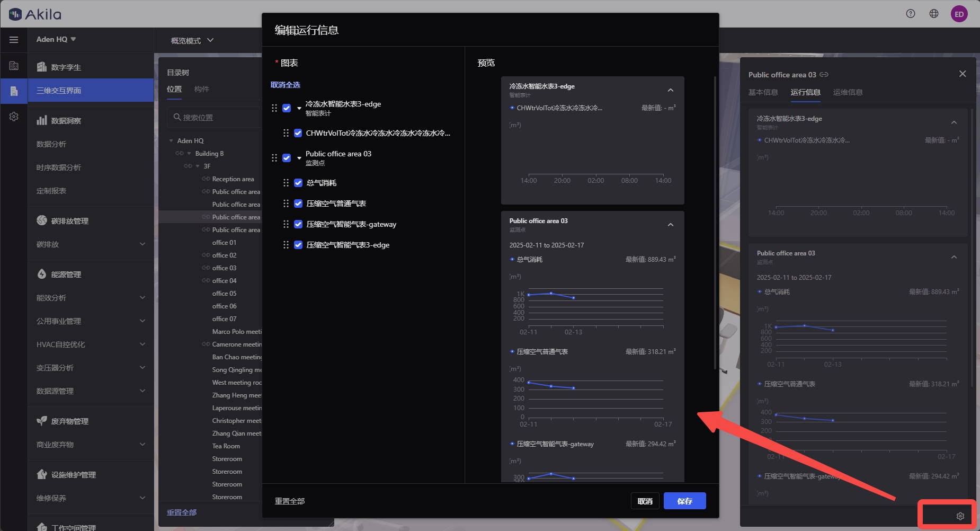The width and height of the screenshot is (980, 531).
Task: Click the 废弃物管理 leaf icon
Action: [x=42, y=421]
